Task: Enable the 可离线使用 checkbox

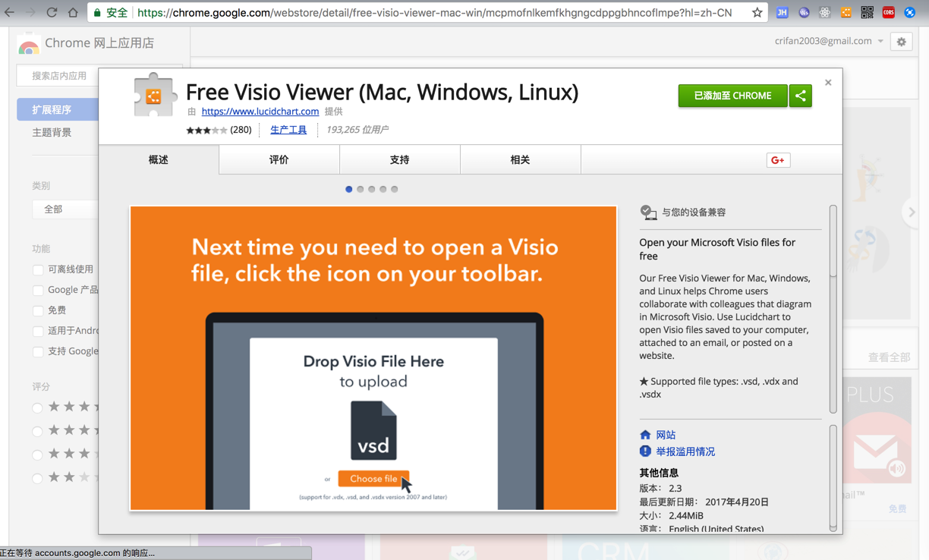Action: pyautogui.click(x=38, y=269)
